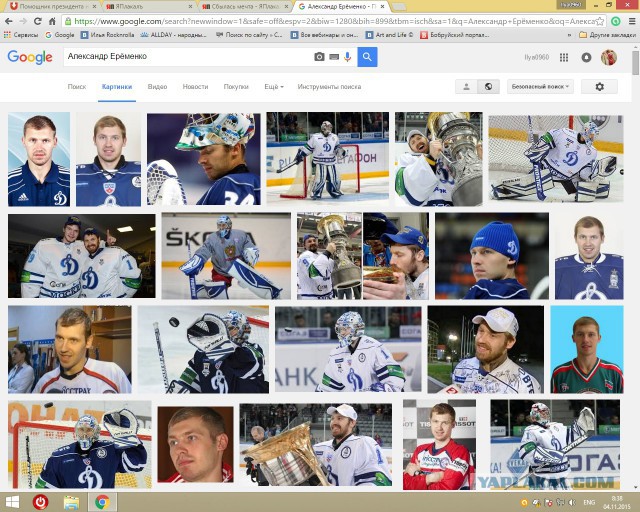Start voice search with microphone icon
Image resolution: width=640 pixels, height=512 pixels.
click(x=347, y=57)
